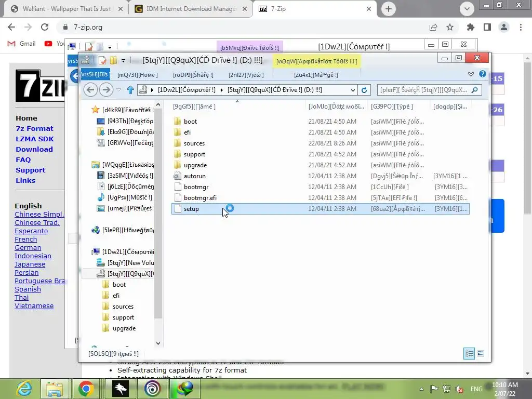Screen dimensions: 532x399
Task: Open Quick Access Toolbar customize arrow
Action: (x=123, y=61)
